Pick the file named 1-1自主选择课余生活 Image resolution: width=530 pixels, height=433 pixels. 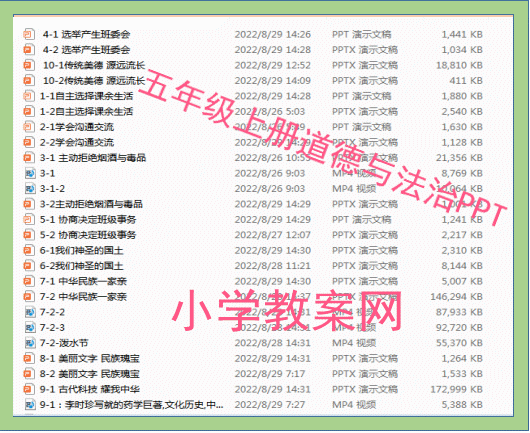point(87,96)
